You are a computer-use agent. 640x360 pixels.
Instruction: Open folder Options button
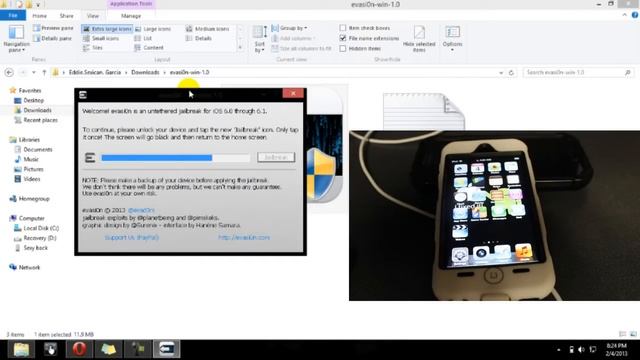(452, 38)
